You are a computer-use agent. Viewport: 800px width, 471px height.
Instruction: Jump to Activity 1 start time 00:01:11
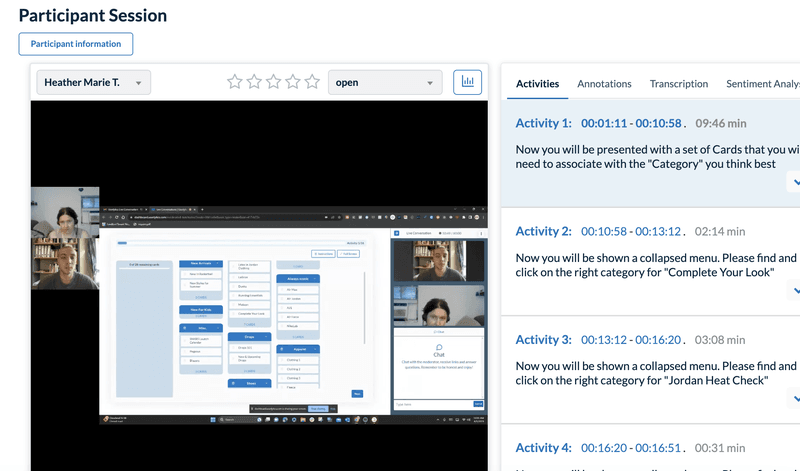(x=604, y=123)
